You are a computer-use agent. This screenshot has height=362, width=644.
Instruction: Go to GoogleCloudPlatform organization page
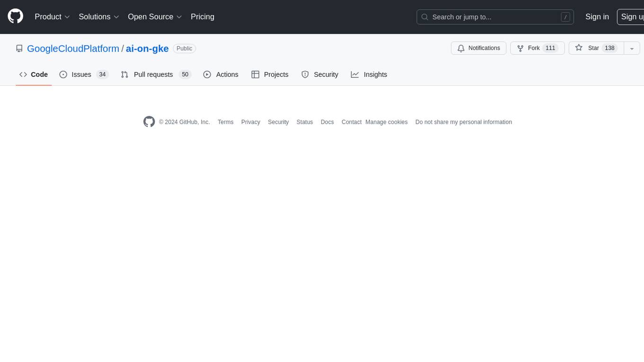pos(73,48)
